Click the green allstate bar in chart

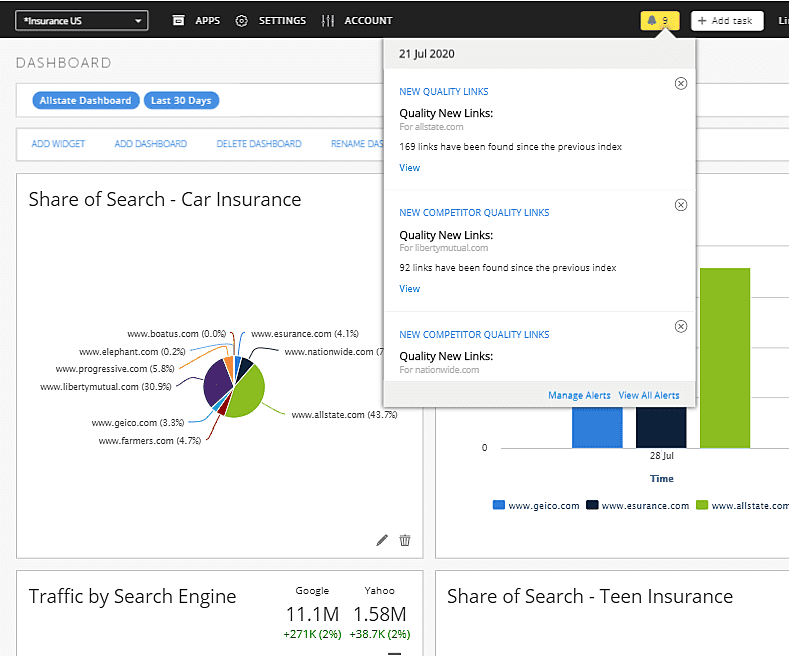pos(725,358)
